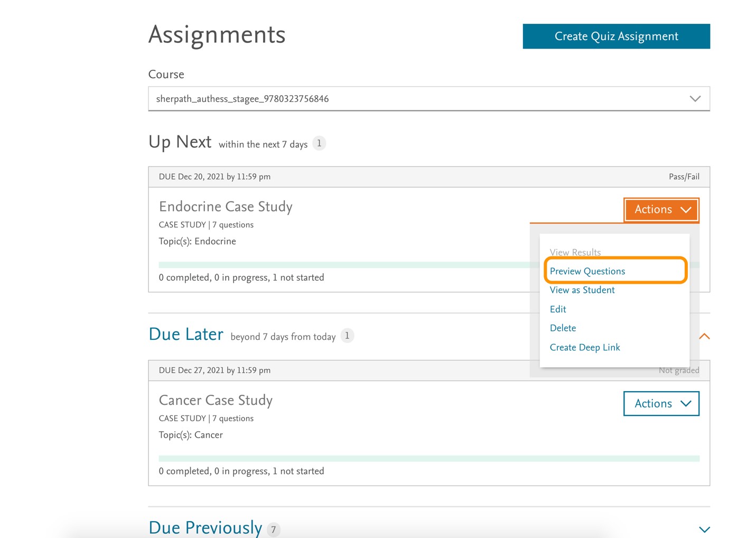Choose View as Student option

pos(582,290)
